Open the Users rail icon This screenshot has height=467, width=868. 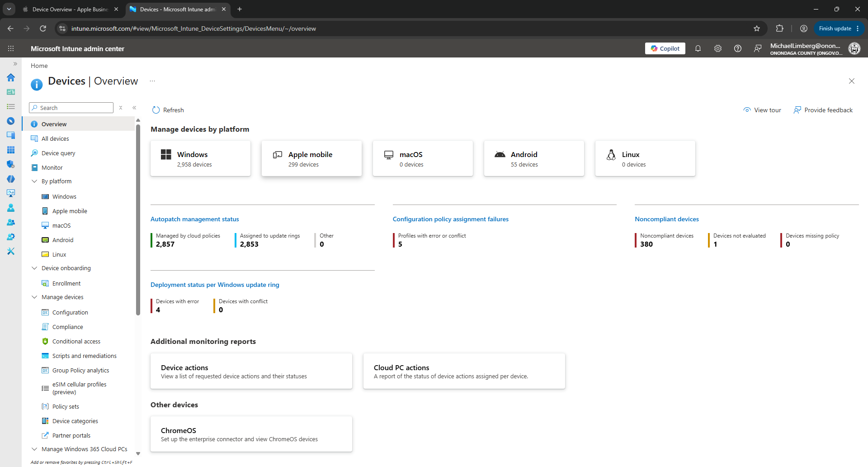[x=11, y=208]
